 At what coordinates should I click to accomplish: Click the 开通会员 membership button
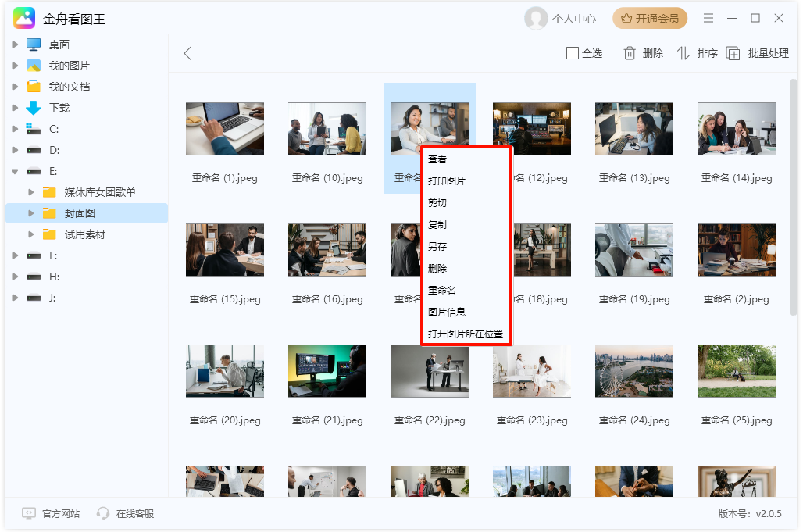click(x=649, y=19)
